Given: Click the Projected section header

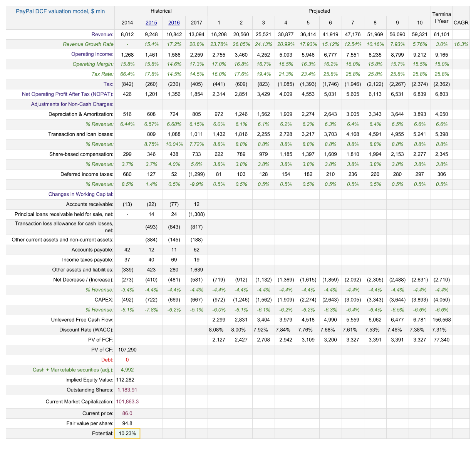Looking at the screenshot, I should [319, 11].
